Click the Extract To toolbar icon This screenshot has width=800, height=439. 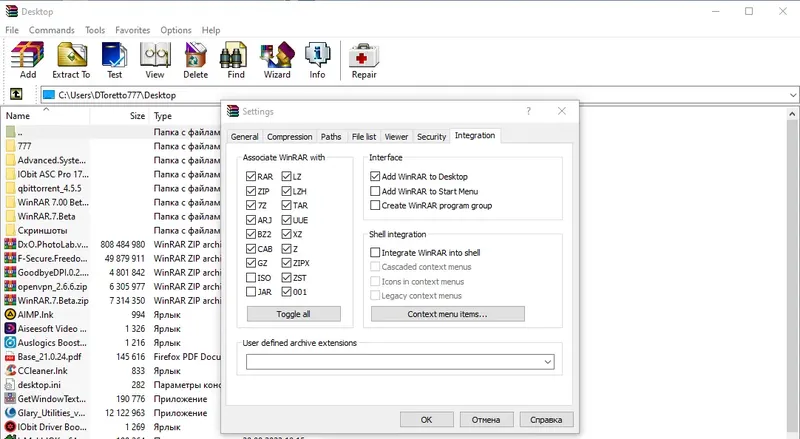(71, 55)
